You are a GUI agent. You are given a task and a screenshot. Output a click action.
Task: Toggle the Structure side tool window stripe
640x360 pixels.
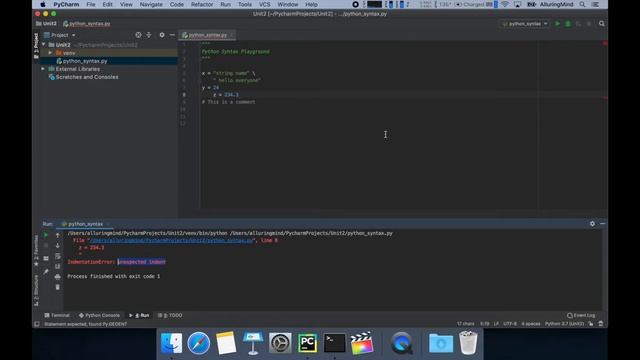pyautogui.click(x=36, y=290)
